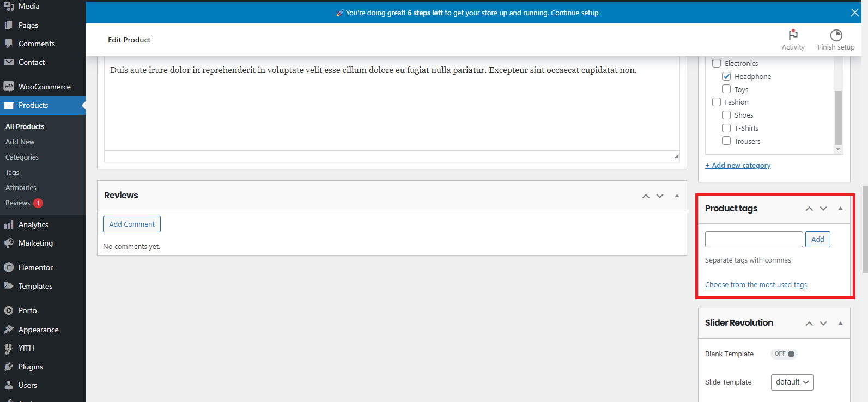Open the Activity flag icon
Image resolution: width=868 pixels, height=402 pixels.
click(x=793, y=35)
